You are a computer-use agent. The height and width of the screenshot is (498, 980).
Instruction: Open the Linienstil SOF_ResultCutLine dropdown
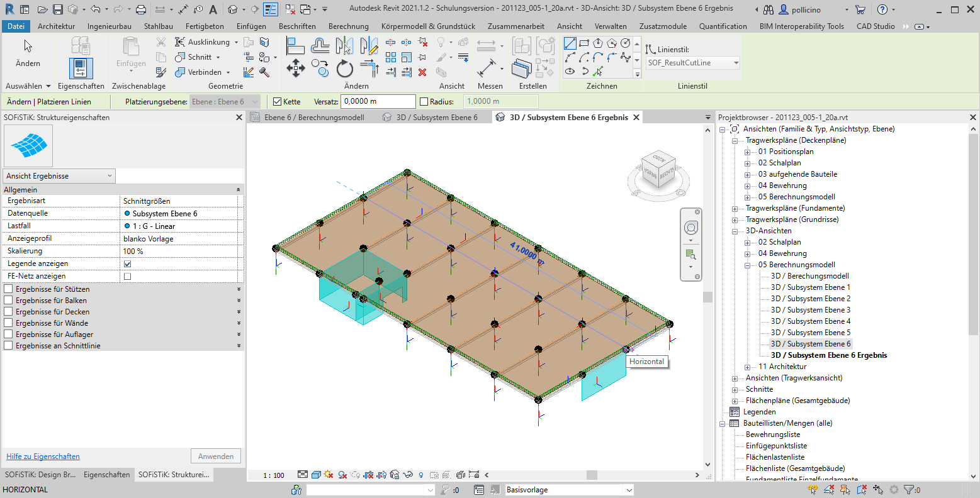click(736, 63)
